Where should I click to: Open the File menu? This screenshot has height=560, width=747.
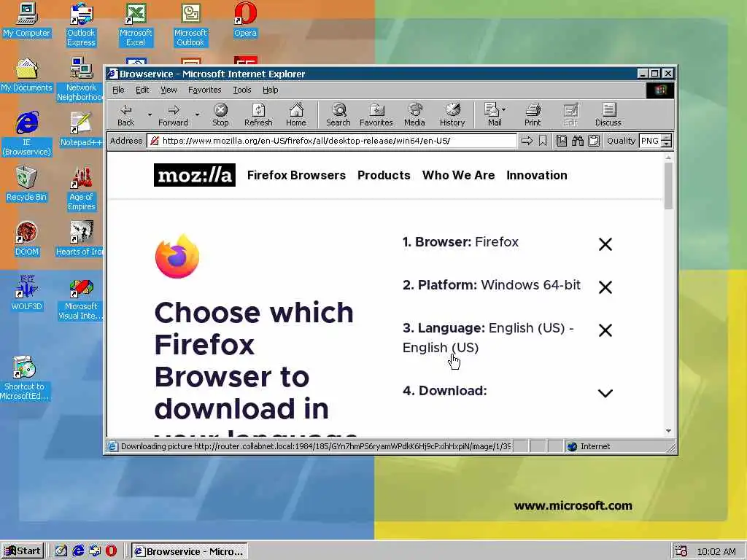(x=118, y=90)
